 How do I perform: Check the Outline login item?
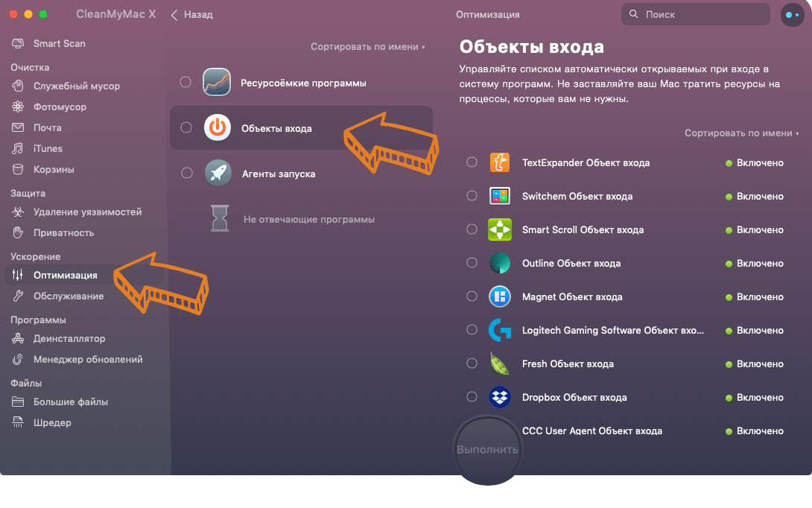(x=472, y=262)
